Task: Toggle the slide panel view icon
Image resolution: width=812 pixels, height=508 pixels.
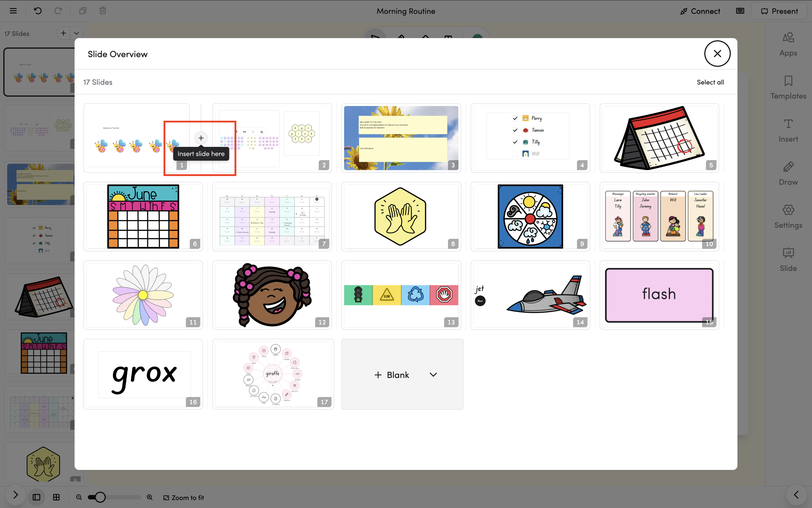Action: 36,497
